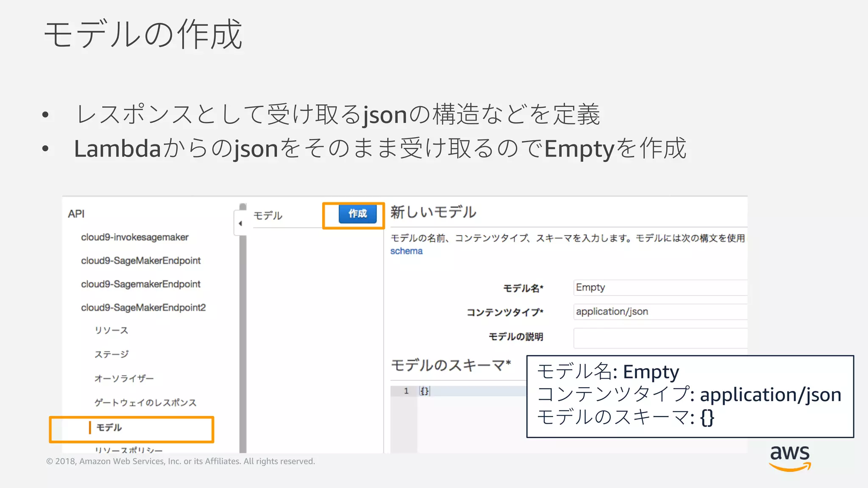Viewport: 868px width, 488px height.
Task: Click the モデル panel heading
Action: 268,216
